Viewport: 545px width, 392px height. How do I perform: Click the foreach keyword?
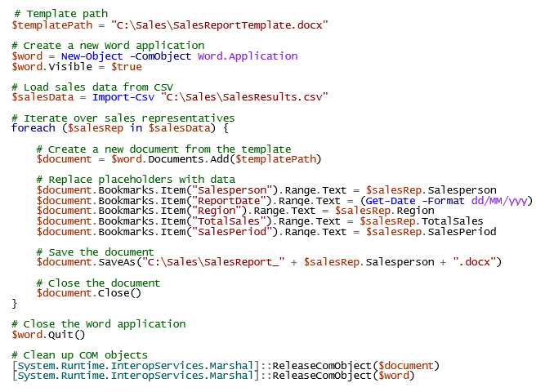(33, 128)
